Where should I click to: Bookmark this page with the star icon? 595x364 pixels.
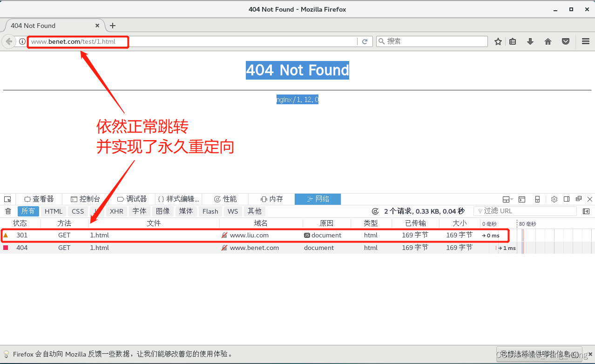coord(498,41)
